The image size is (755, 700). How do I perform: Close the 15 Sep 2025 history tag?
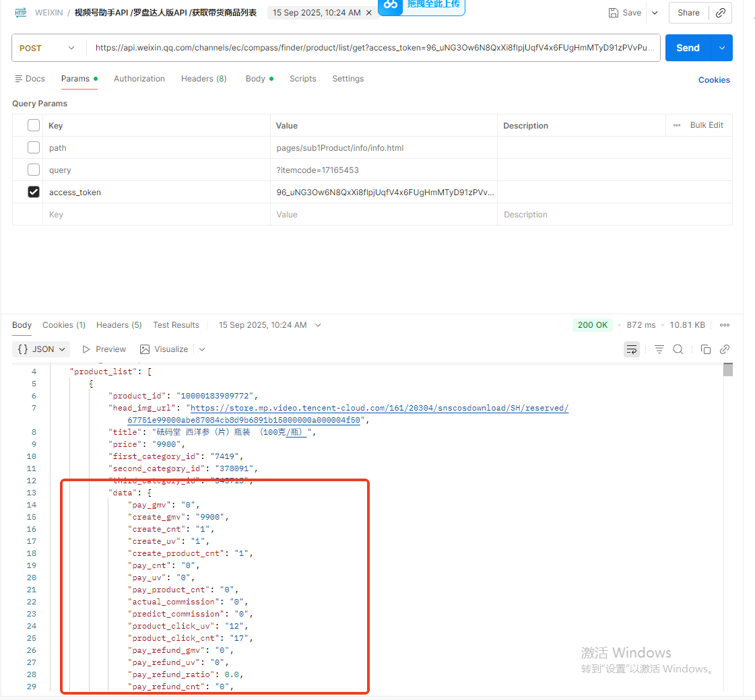pyautogui.click(x=369, y=13)
